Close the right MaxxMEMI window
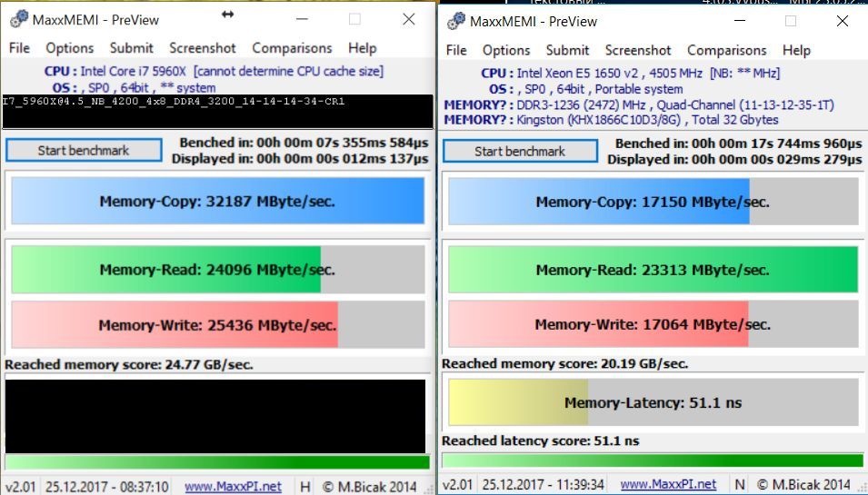Viewport: 868px width, 495px height. (843, 21)
